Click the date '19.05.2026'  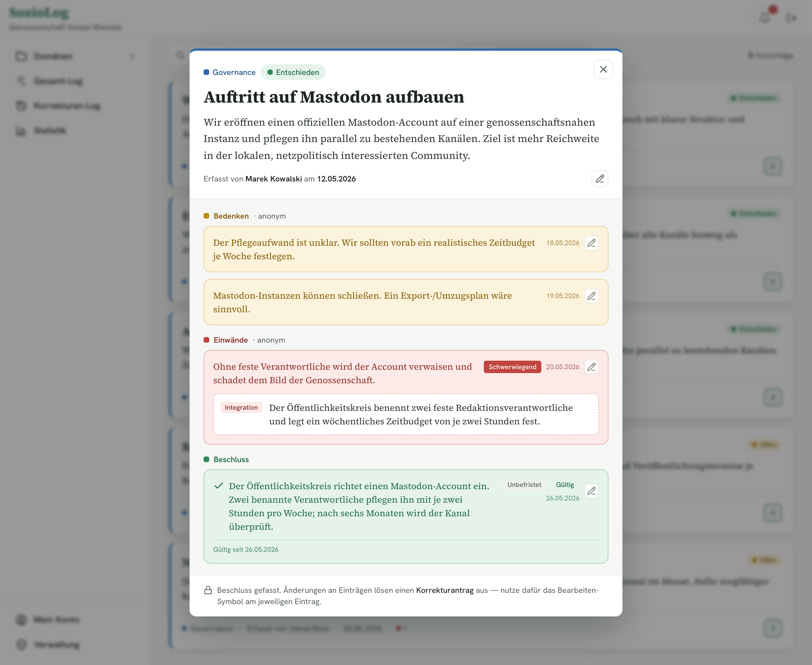coord(562,296)
